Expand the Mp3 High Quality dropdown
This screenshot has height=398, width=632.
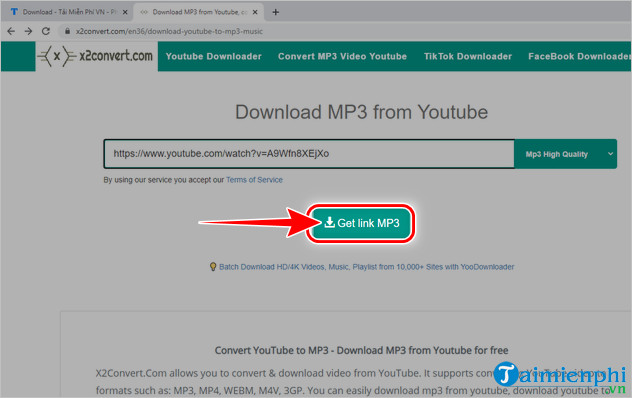(565, 154)
